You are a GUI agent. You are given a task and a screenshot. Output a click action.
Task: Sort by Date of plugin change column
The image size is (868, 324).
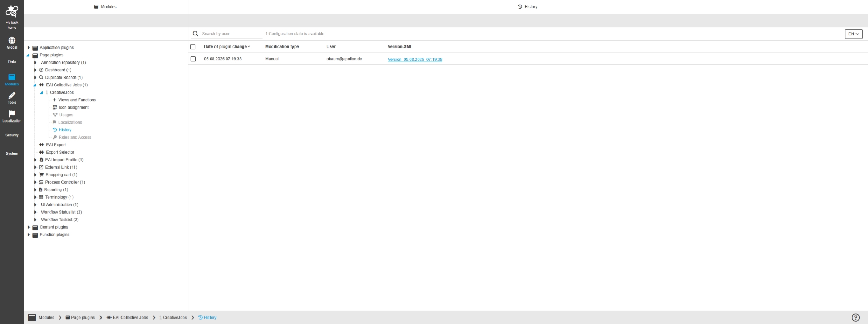tap(227, 46)
